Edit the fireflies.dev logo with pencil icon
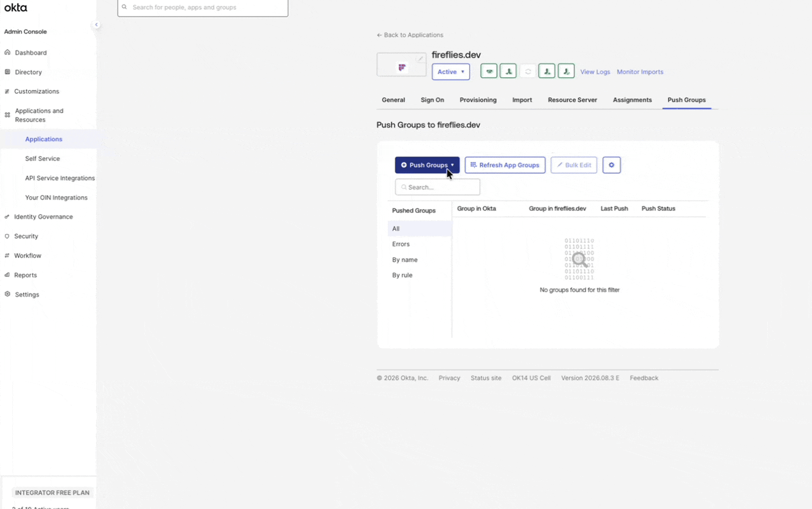This screenshot has height=509, width=812. pyautogui.click(x=420, y=59)
